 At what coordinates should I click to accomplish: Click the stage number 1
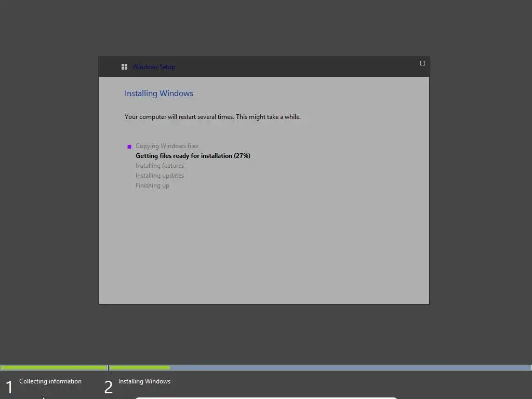pos(9,387)
